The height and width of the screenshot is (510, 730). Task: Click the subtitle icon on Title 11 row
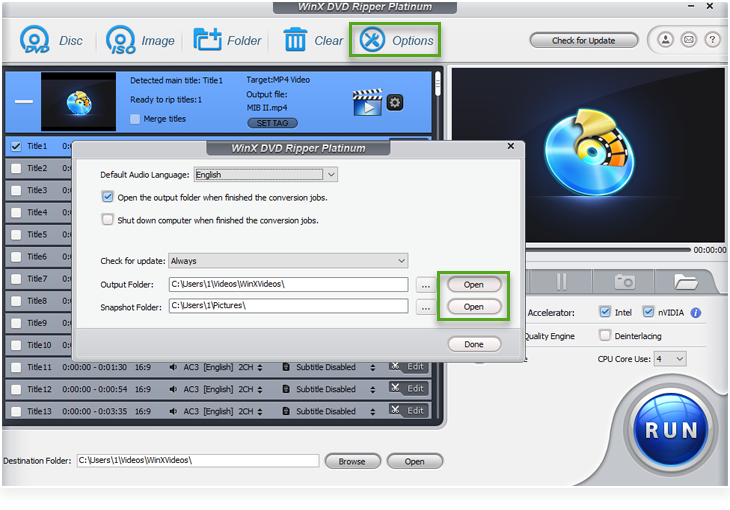286,367
